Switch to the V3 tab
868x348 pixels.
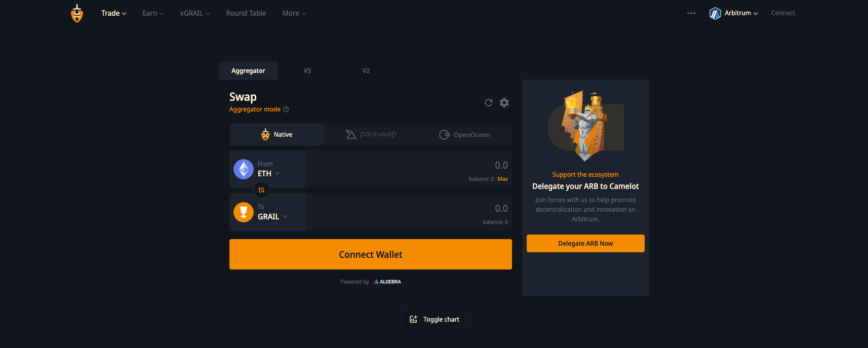[x=307, y=71]
